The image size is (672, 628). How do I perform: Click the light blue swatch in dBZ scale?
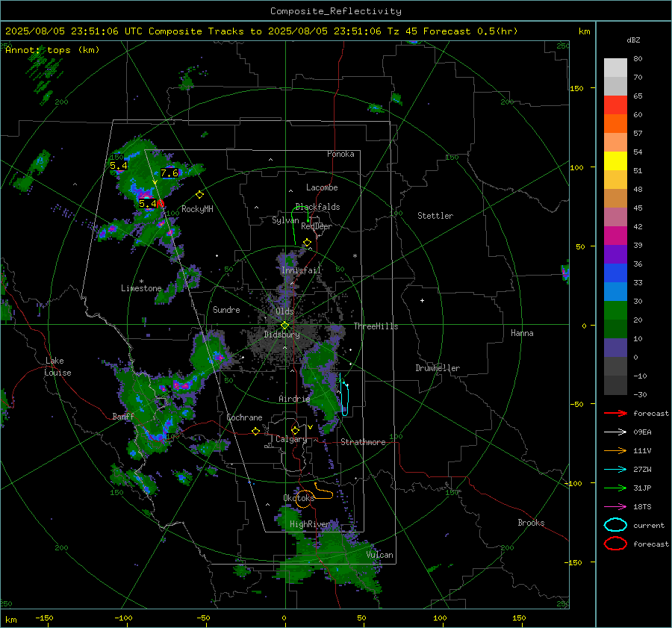pos(615,291)
